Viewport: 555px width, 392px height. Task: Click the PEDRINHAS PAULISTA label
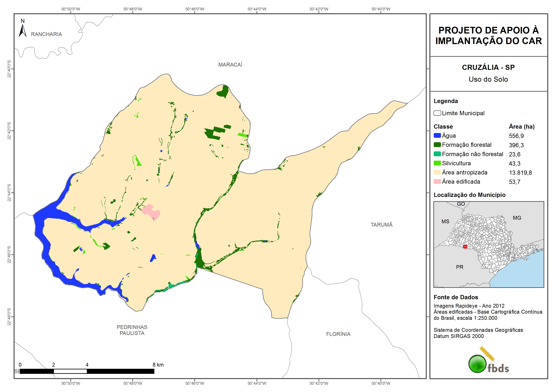click(132, 330)
